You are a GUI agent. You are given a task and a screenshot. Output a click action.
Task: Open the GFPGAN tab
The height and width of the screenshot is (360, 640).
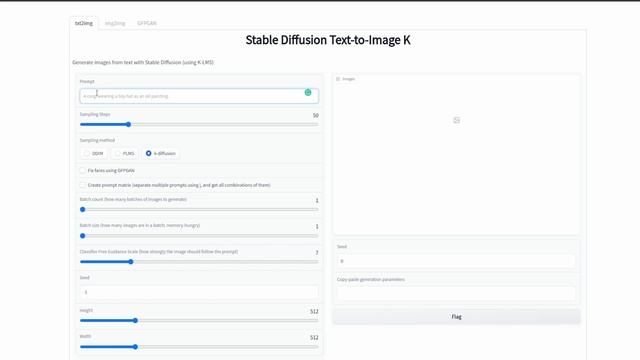[x=147, y=23]
